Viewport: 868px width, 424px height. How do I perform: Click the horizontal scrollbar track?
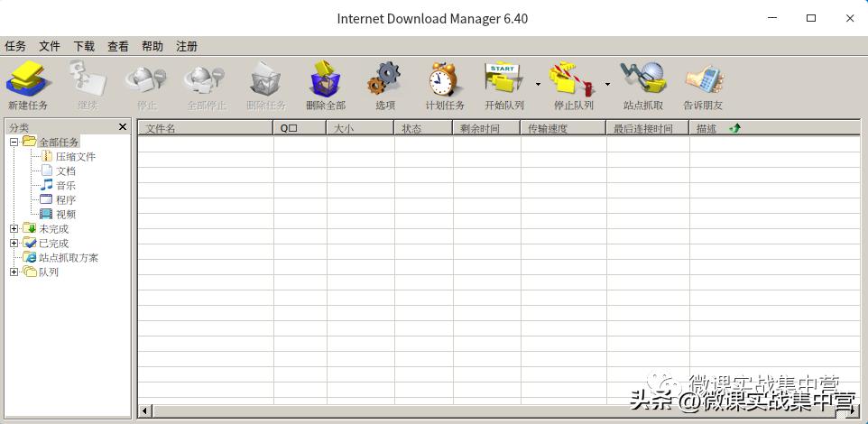pos(501,411)
